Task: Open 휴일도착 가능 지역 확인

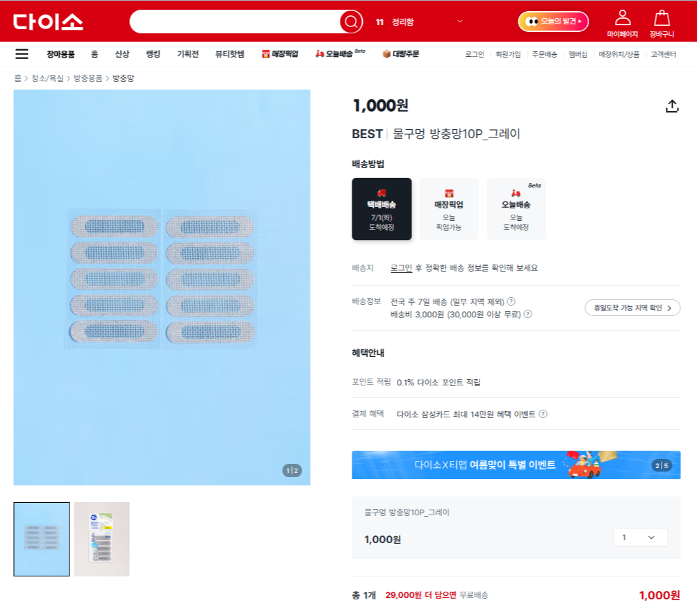Action: [632, 308]
